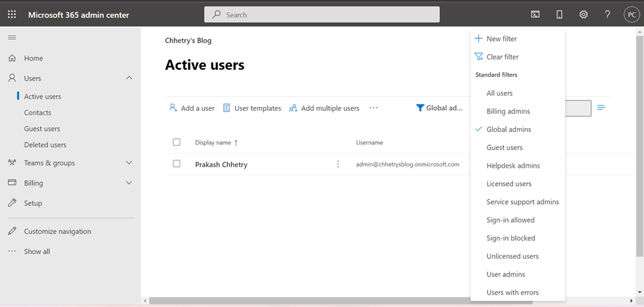Viewport: 644px width, 307px height.
Task: Click the horizontal scrollbar right arrow
Action: (631, 301)
